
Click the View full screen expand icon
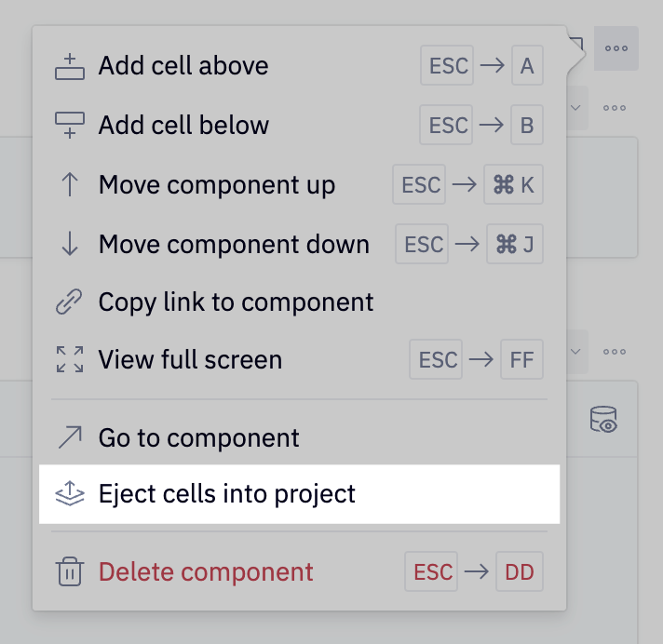70,359
